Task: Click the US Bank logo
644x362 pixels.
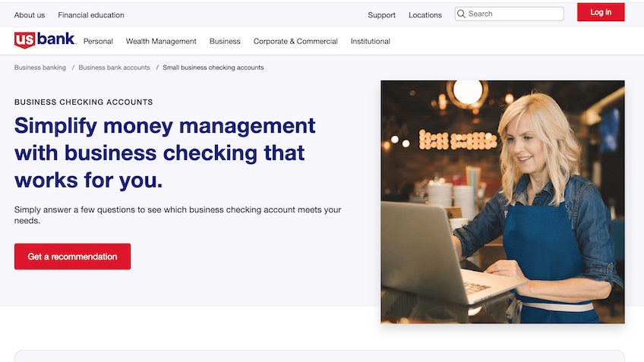Action: pos(45,40)
